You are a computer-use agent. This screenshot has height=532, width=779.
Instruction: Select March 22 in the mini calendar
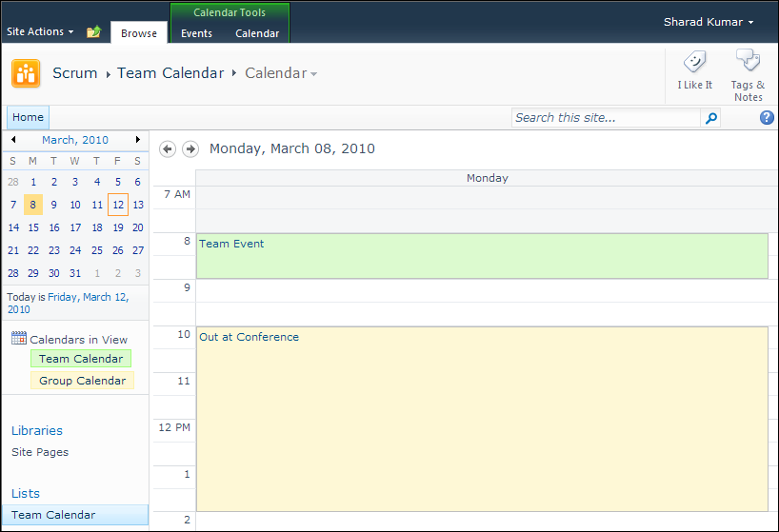click(x=32, y=250)
